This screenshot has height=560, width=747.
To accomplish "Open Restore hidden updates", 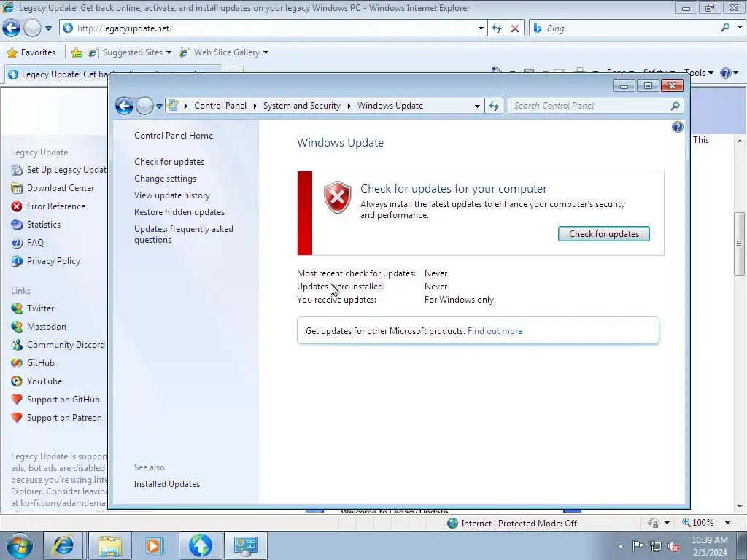I will 179,212.
